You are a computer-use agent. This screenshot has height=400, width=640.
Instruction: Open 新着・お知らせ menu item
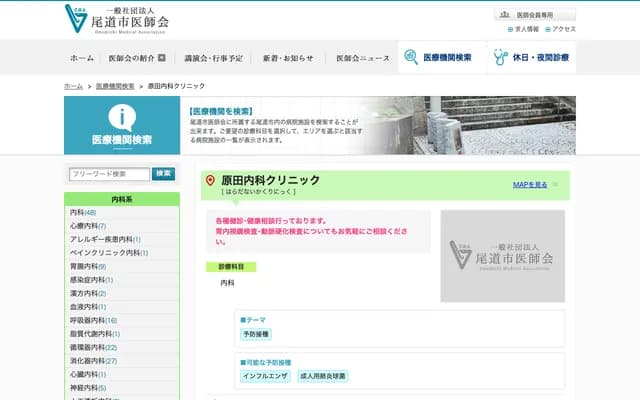[288, 58]
